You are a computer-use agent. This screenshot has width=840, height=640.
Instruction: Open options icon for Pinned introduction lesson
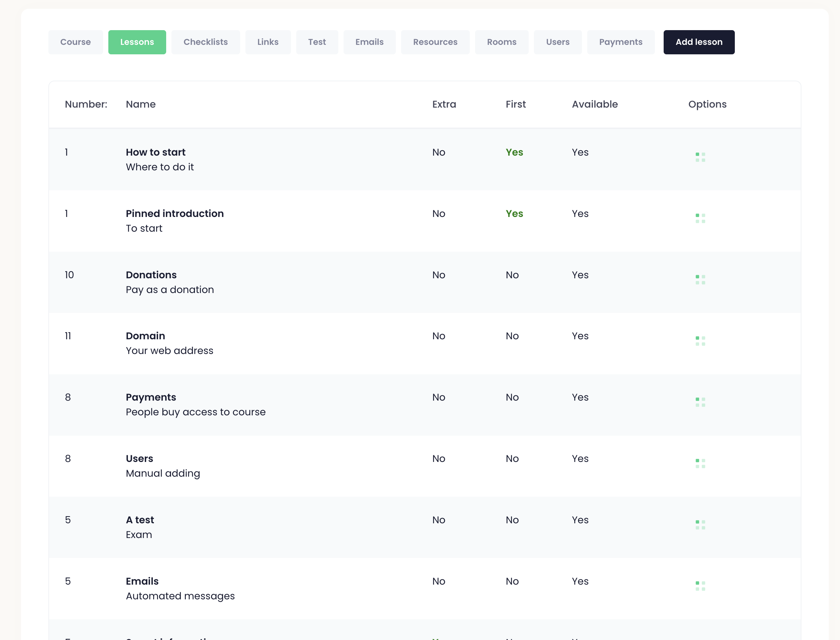click(700, 218)
